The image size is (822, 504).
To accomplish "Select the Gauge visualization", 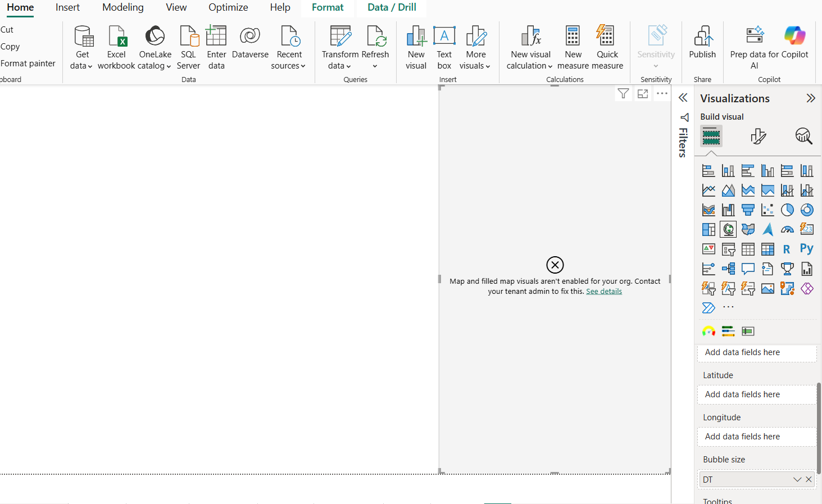I will pos(787,229).
